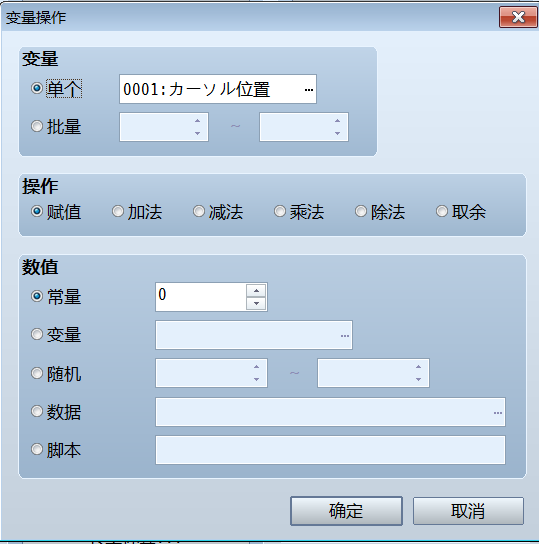Click the 确定 button

346,511
